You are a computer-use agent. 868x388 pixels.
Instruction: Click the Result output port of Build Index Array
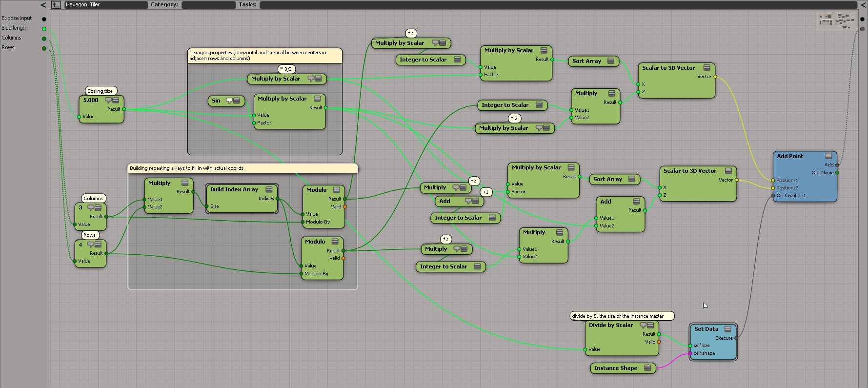click(277, 199)
